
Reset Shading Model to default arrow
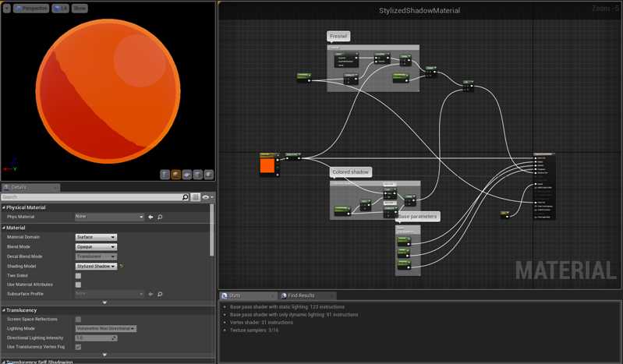121,267
